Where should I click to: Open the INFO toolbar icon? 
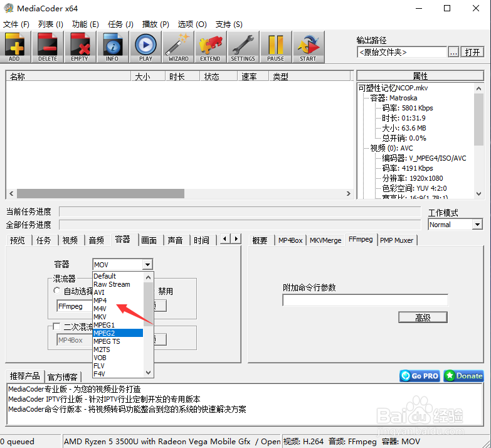pos(112,47)
